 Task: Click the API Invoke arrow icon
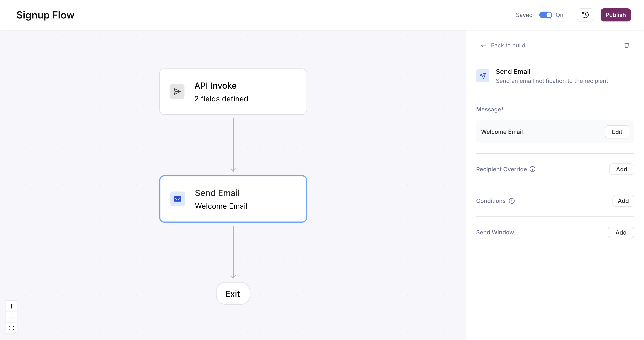tap(177, 92)
